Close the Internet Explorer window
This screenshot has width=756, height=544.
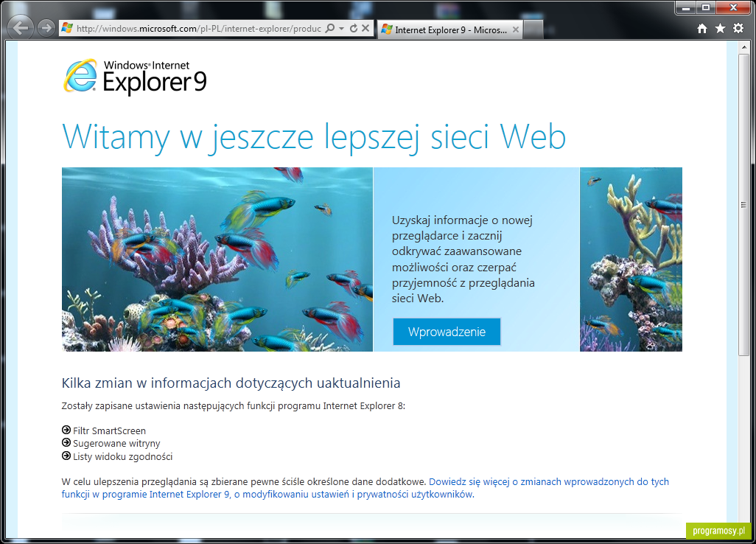pyautogui.click(x=733, y=7)
